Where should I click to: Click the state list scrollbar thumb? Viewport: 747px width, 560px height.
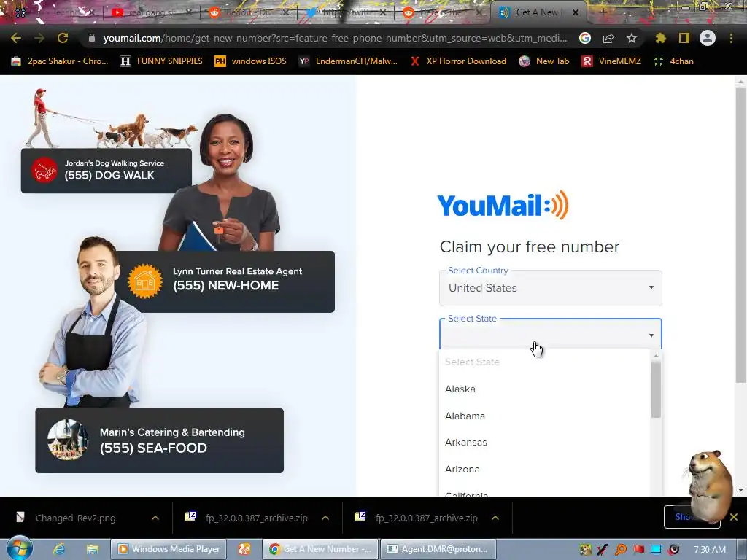coord(656,389)
